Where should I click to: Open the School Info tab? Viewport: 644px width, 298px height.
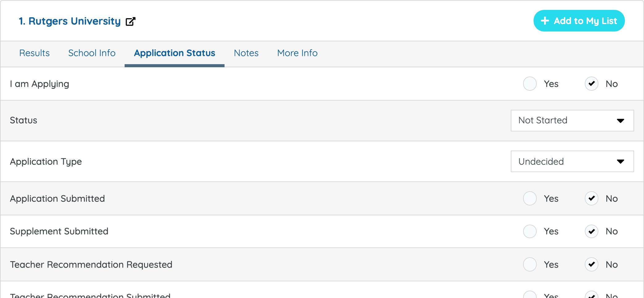[x=92, y=53]
